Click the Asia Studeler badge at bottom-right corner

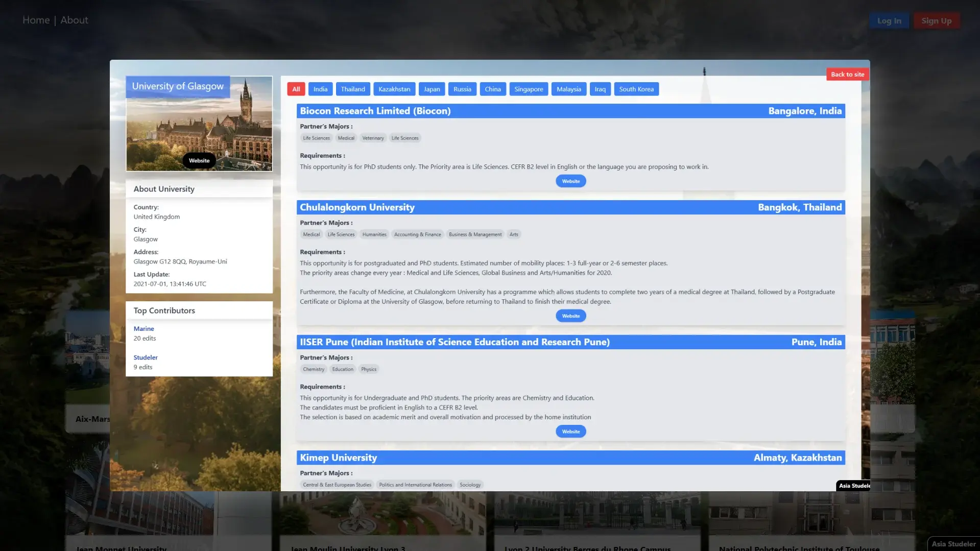tap(953, 544)
